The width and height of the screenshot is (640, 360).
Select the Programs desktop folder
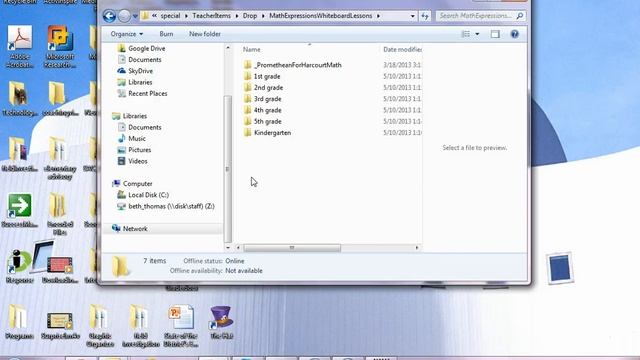[19, 322]
